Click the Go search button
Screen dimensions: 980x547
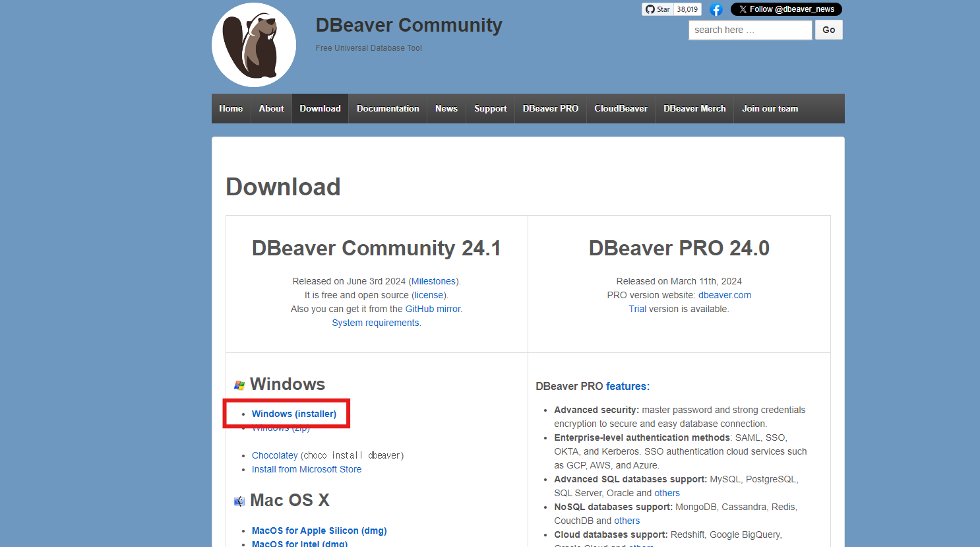click(829, 30)
